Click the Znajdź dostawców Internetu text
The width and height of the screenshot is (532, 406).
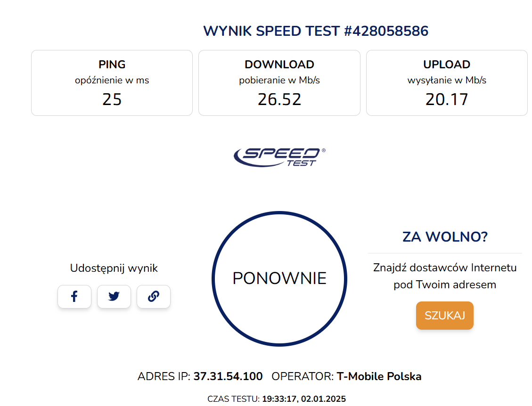[445, 268]
